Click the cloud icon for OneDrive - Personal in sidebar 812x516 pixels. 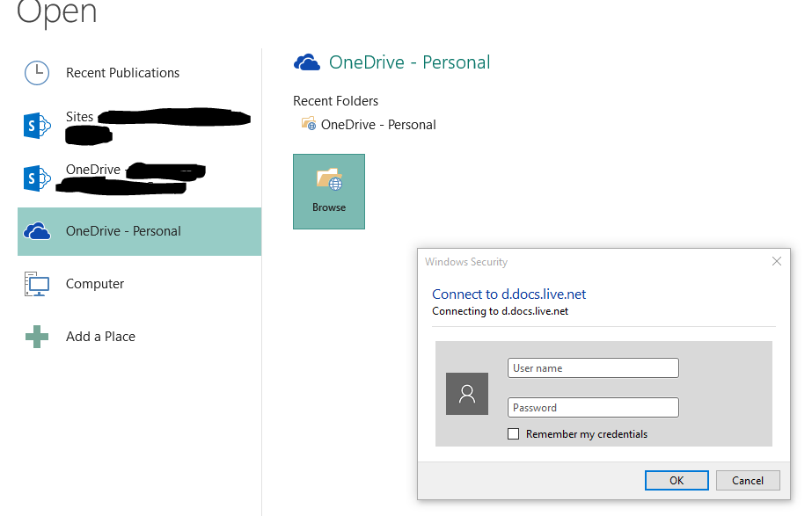point(37,231)
